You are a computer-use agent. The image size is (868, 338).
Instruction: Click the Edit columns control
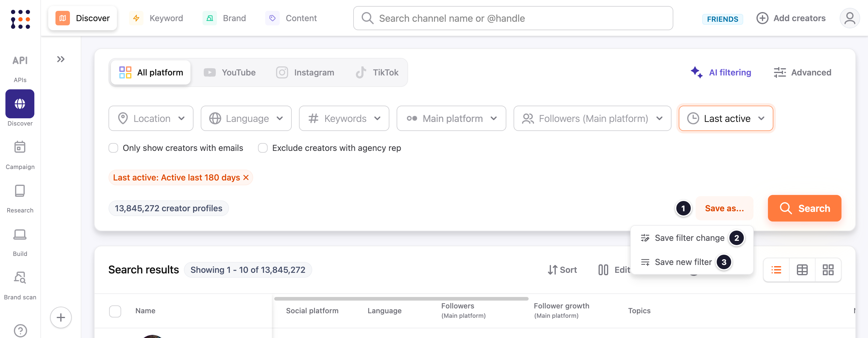click(x=614, y=270)
